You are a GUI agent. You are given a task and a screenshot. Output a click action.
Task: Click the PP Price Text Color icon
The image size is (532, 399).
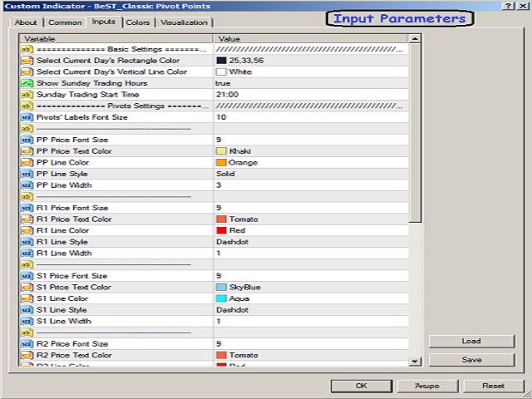click(x=27, y=151)
